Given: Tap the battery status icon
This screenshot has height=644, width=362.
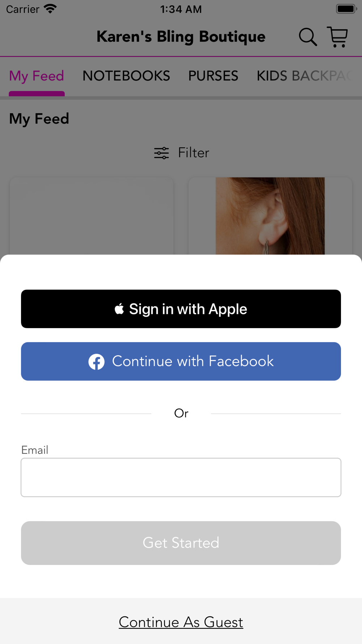Looking at the screenshot, I should pos(346,9).
